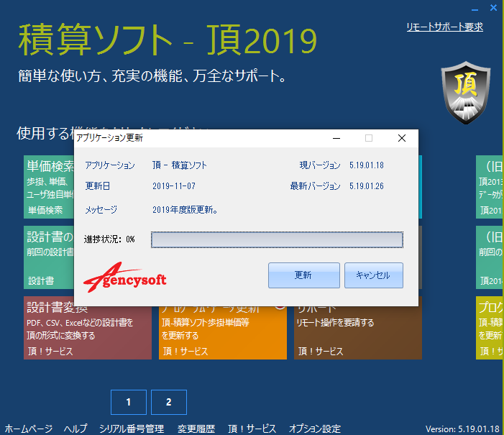Click the Version: 5.19.01.18 status text
Screen dimensions: 504x435
(x=462, y=429)
